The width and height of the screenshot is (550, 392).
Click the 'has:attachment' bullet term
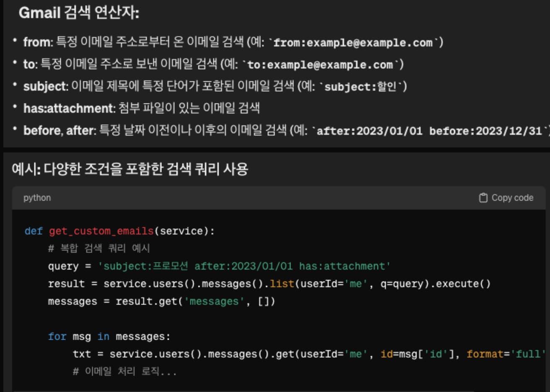pos(69,108)
